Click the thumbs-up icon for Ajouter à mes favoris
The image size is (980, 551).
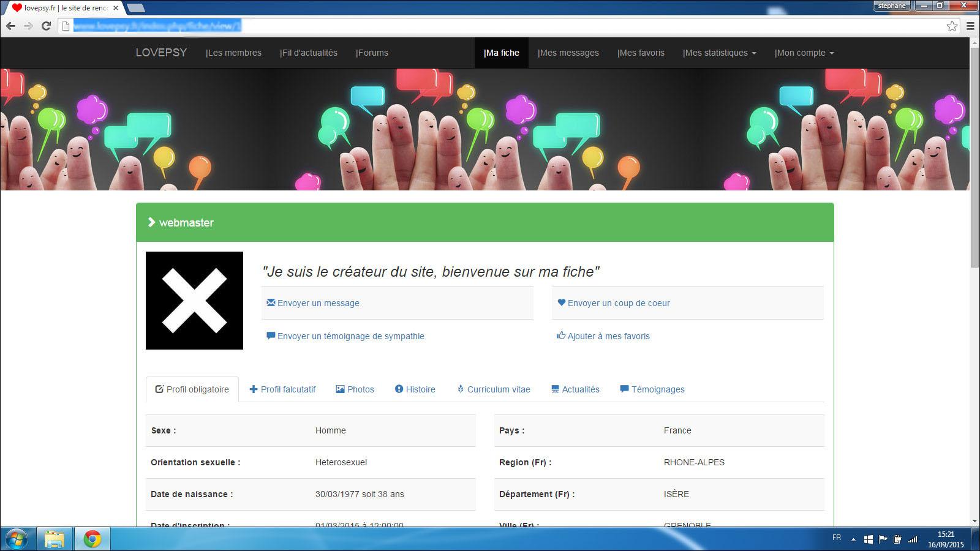point(560,335)
